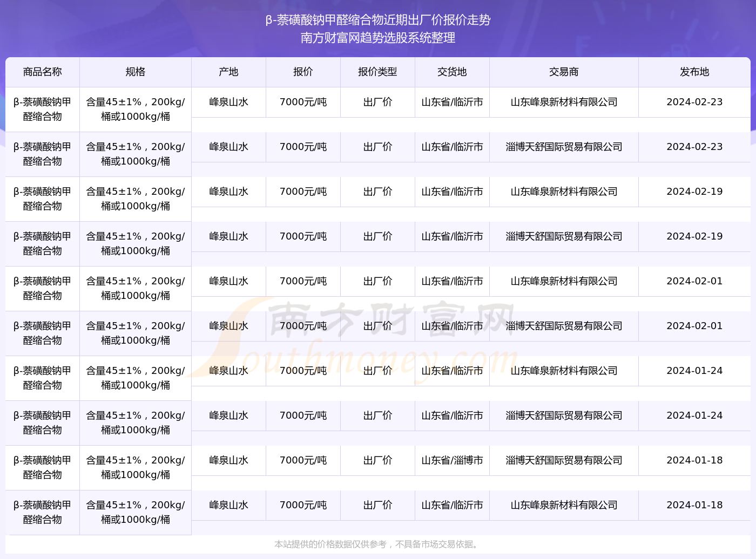Select the 产地 column header
Screen dimensions: 756x559
tap(228, 72)
